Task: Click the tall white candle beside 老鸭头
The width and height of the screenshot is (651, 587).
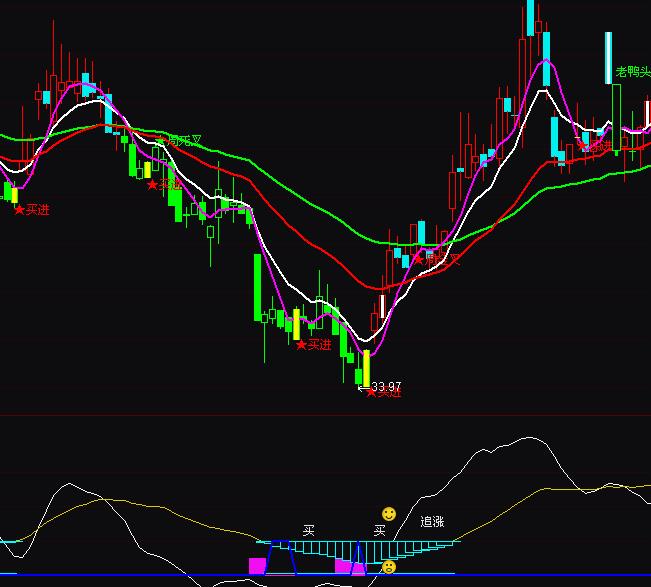Action: 607,59
